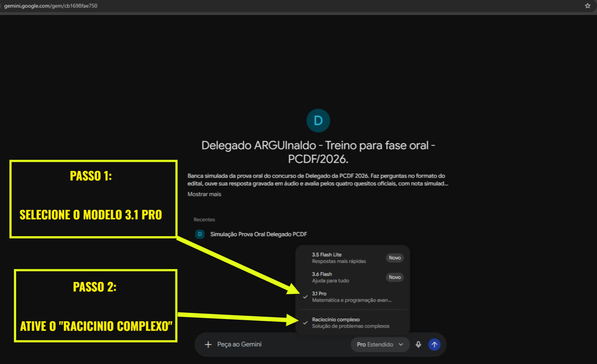Screen dimensions: 597x364
Task: Toggle the Raciocínio complexo option
Action: 352,323
